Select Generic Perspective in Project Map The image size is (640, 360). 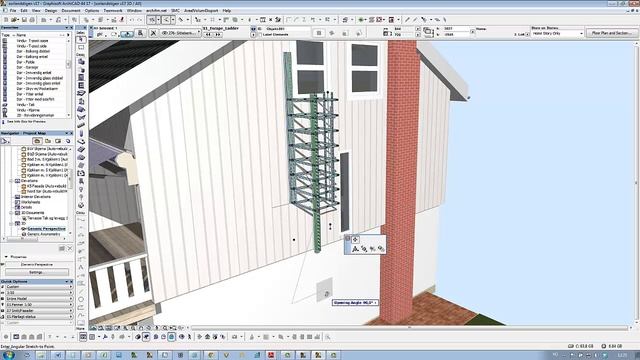pos(46,229)
